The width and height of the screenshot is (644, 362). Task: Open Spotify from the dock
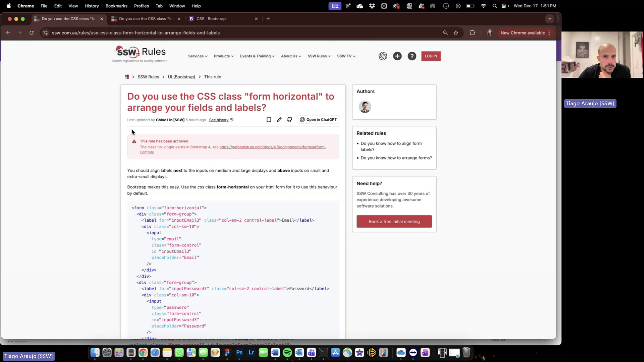(x=287, y=352)
